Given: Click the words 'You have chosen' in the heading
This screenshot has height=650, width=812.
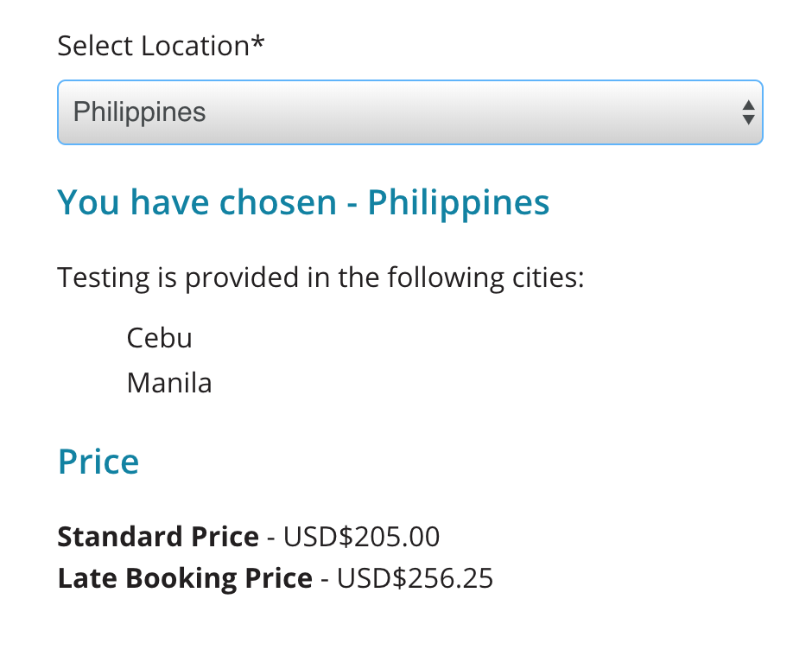Looking at the screenshot, I should tap(197, 202).
